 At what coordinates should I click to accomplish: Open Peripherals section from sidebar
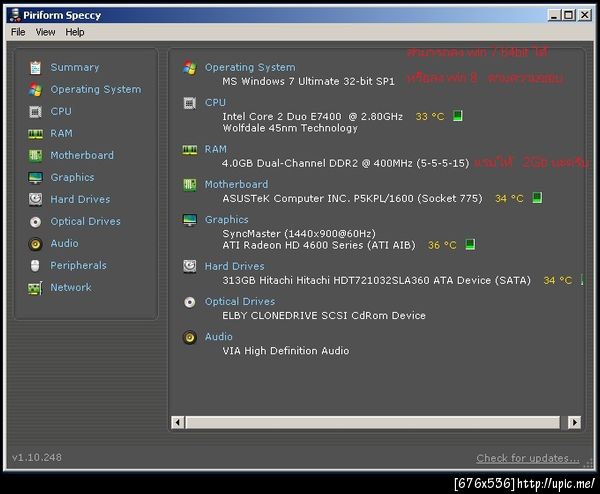click(78, 266)
